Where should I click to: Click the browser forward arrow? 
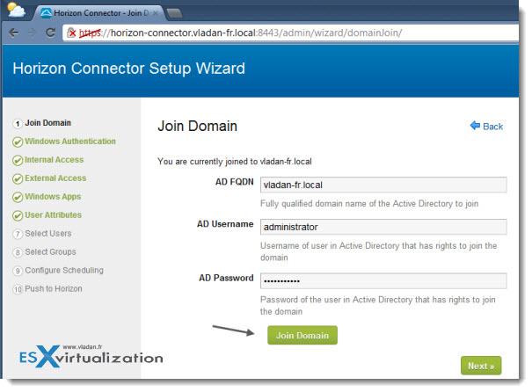[x=33, y=33]
